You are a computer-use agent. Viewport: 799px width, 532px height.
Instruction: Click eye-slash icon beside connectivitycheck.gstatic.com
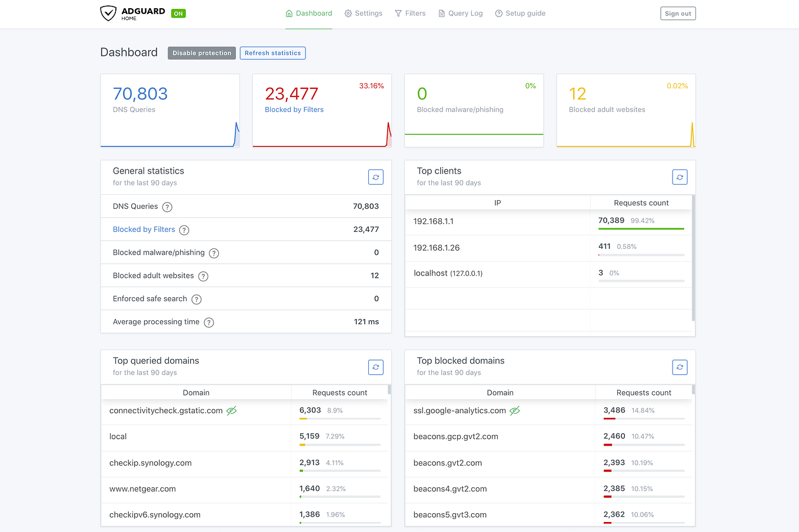pos(232,411)
